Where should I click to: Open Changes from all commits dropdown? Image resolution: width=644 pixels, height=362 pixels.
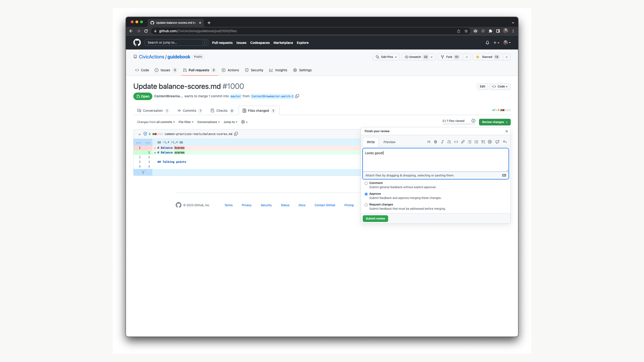156,122
